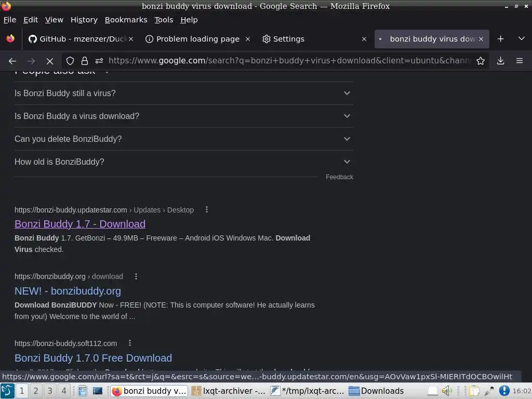The height and width of the screenshot is (399, 532).
Task: Open the Bookmarks menu
Action: pyautogui.click(x=126, y=20)
